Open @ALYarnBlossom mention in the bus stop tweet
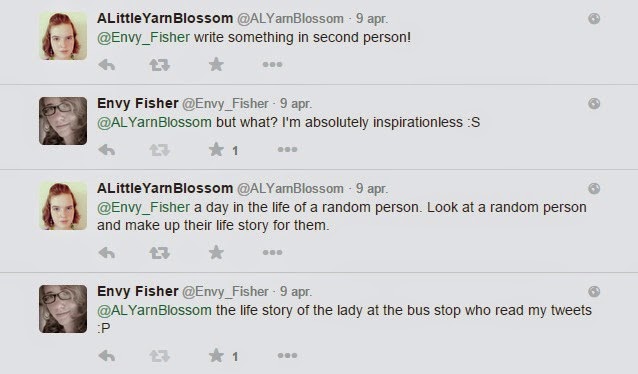Viewport: 638px width, 374px height. (x=154, y=311)
